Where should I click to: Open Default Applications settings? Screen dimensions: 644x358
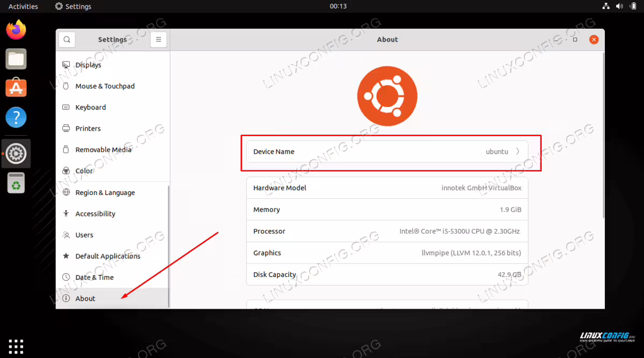coord(112,256)
